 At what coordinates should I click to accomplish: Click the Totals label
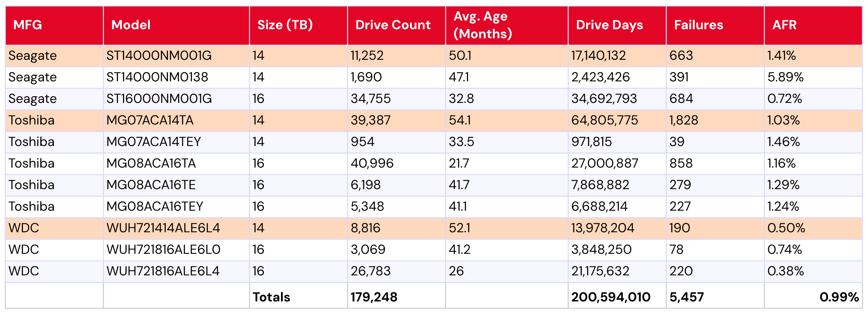coord(271,297)
